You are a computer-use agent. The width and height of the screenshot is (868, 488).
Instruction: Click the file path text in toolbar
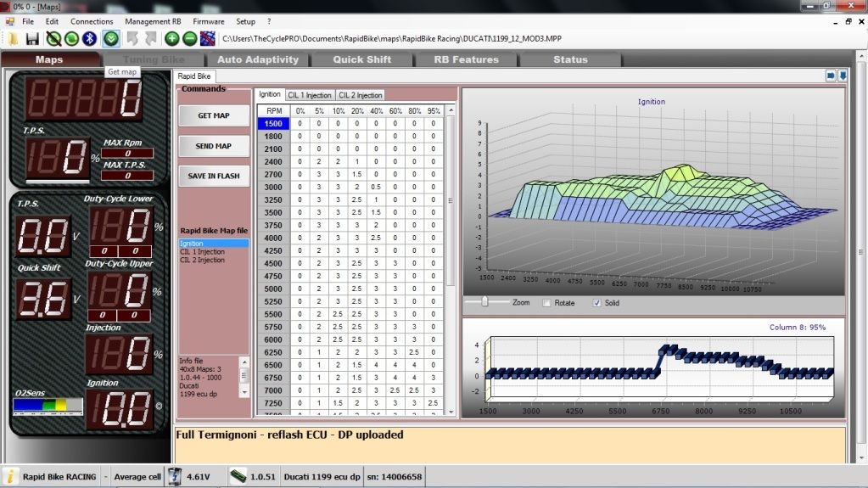coord(392,38)
